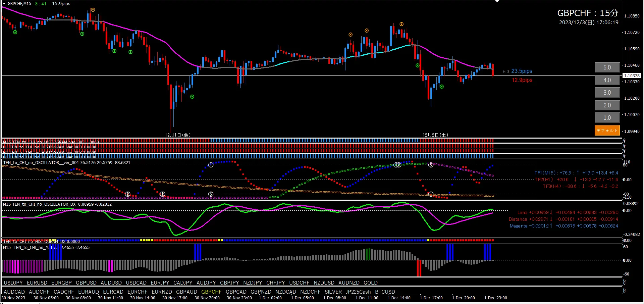Viewport: 644px width, 304px height.
Task: Open the GBPAUD chart
Action: (186, 292)
